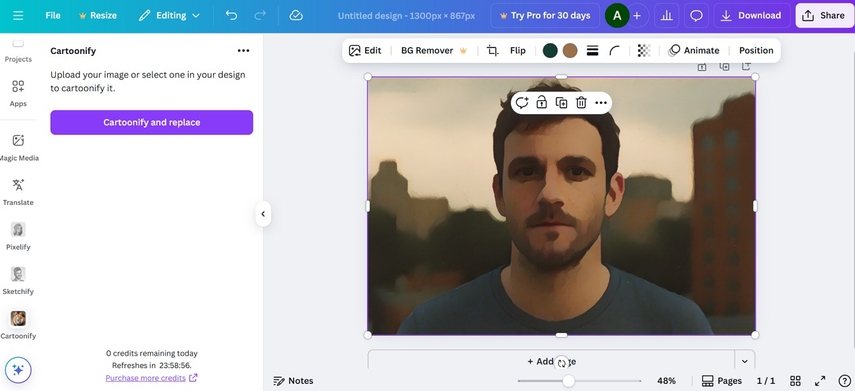Open the Pages view
The image size is (855, 391).
coord(721,381)
